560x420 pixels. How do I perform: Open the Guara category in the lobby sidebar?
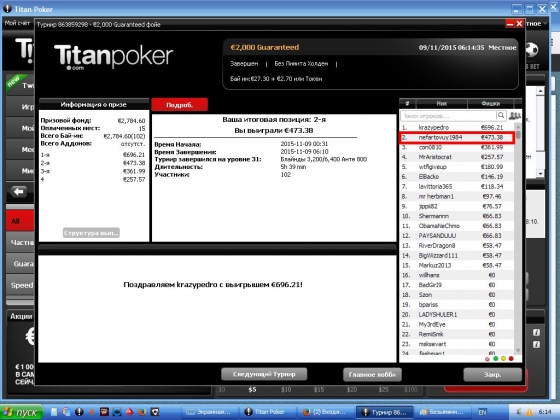click(20, 264)
